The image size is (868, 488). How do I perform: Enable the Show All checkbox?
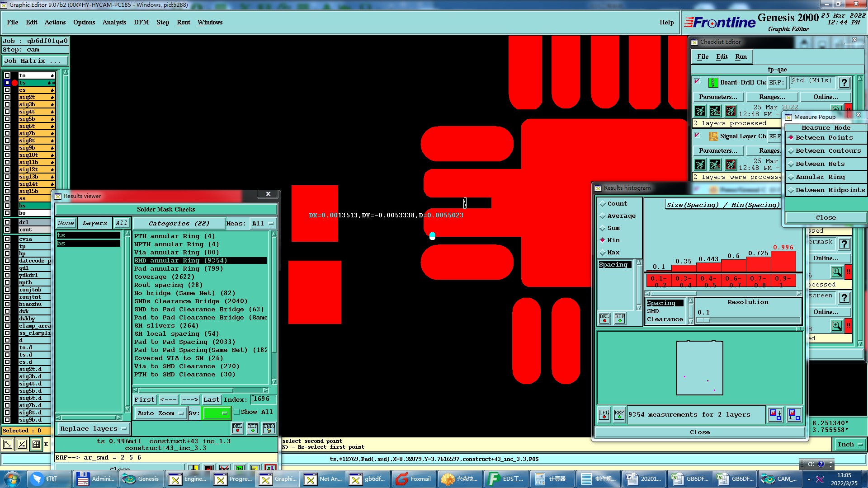point(237,412)
